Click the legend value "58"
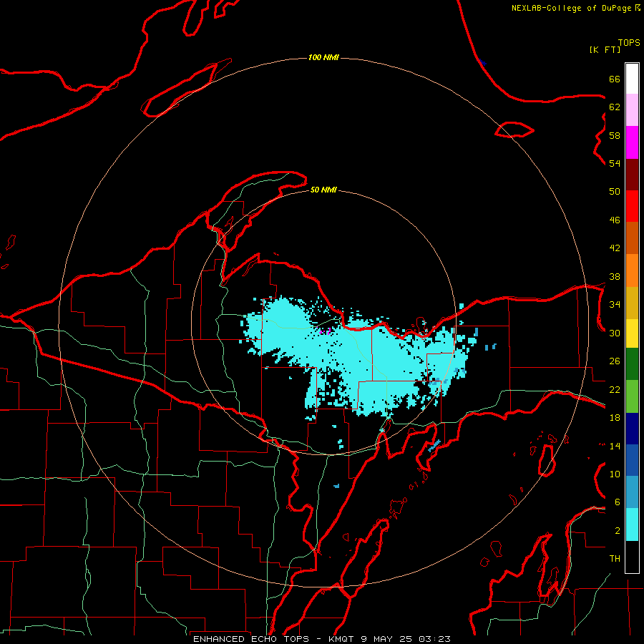This screenshot has width=644, height=644. pyautogui.click(x=615, y=135)
